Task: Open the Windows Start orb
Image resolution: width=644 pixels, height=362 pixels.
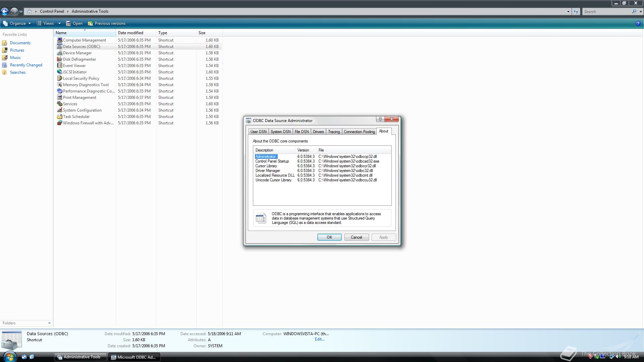Action: pos(9,357)
